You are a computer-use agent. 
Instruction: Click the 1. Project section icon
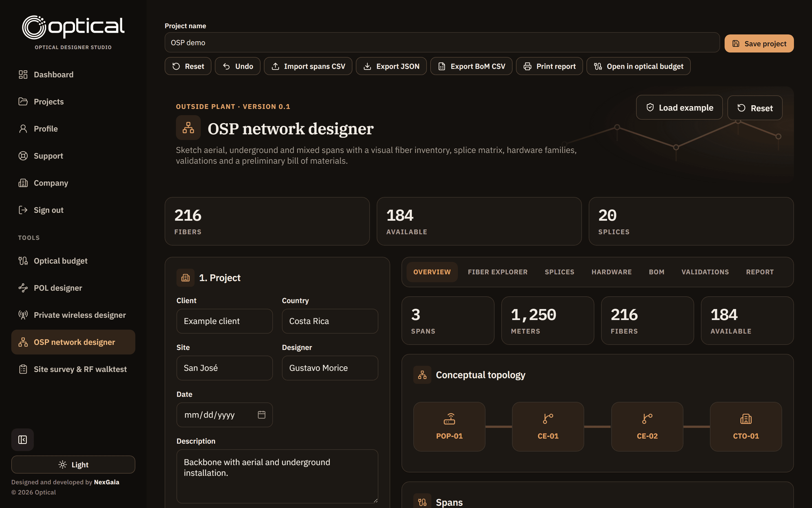pos(186,277)
